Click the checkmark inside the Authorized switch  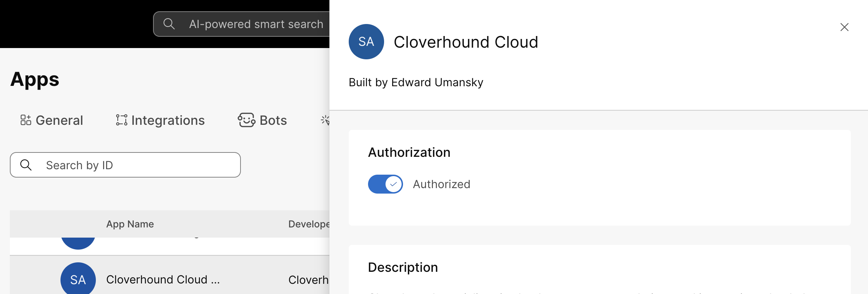point(393,184)
